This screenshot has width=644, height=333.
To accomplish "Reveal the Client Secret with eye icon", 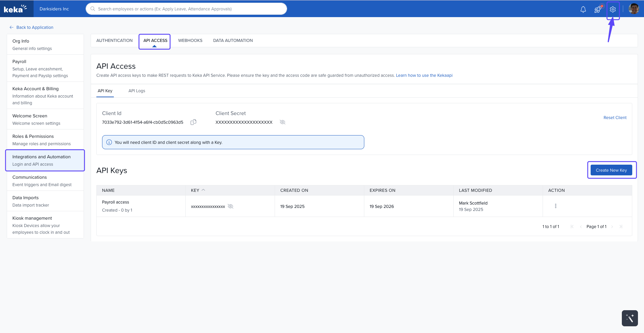I will point(282,122).
